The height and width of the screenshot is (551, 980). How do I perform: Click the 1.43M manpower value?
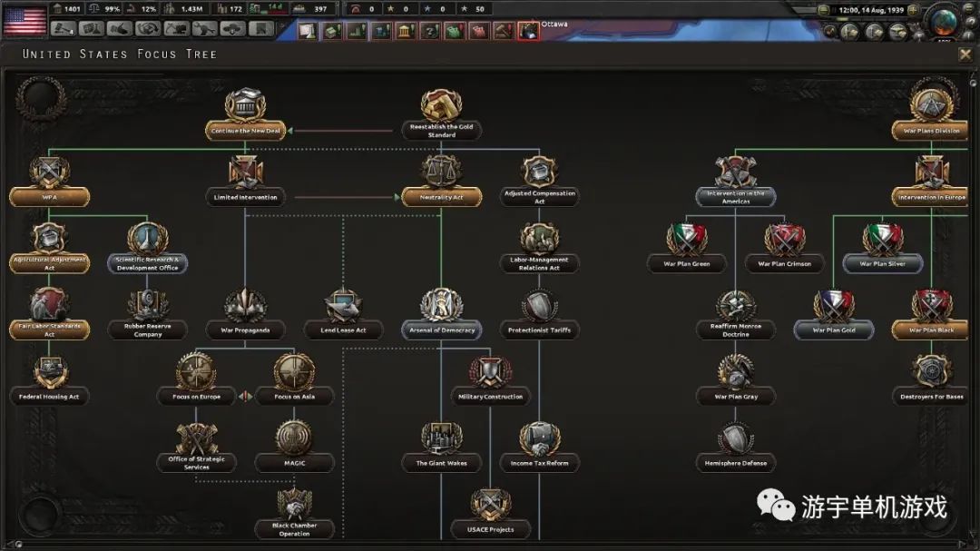point(191,9)
